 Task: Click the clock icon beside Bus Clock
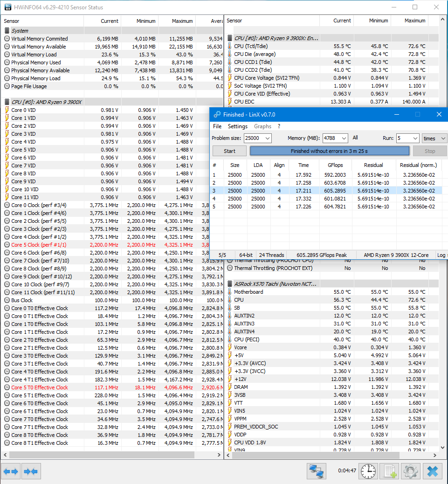(x=7, y=300)
